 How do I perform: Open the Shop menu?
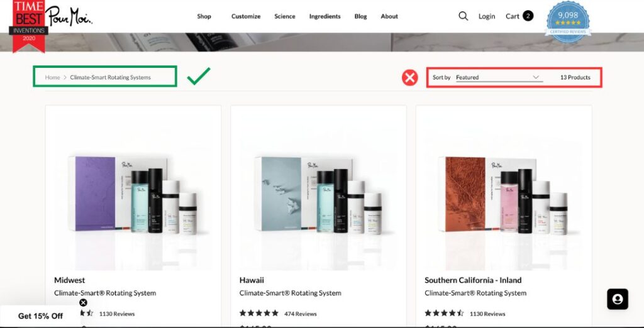click(204, 16)
